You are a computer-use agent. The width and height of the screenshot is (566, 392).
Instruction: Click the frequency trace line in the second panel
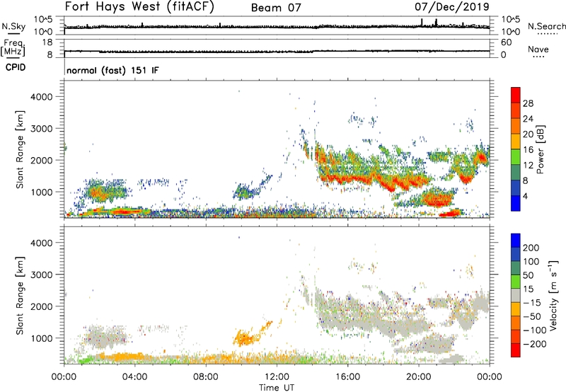(x=277, y=51)
